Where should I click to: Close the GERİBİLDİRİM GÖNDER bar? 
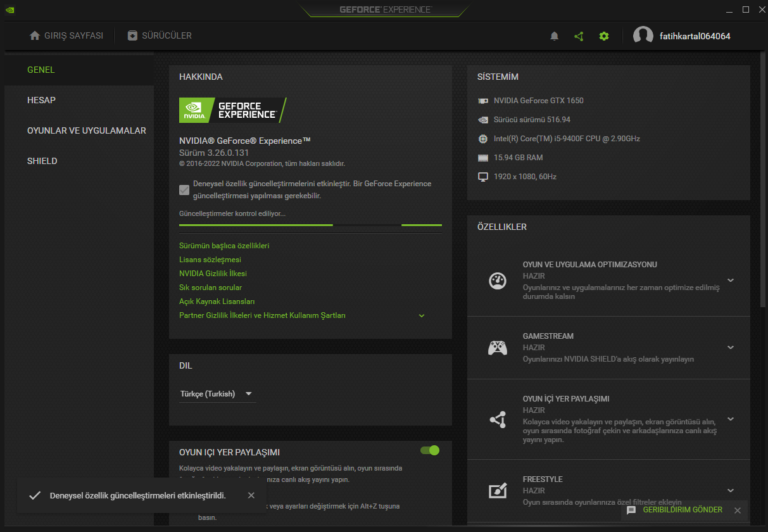pyautogui.click(x=737, y=510)
